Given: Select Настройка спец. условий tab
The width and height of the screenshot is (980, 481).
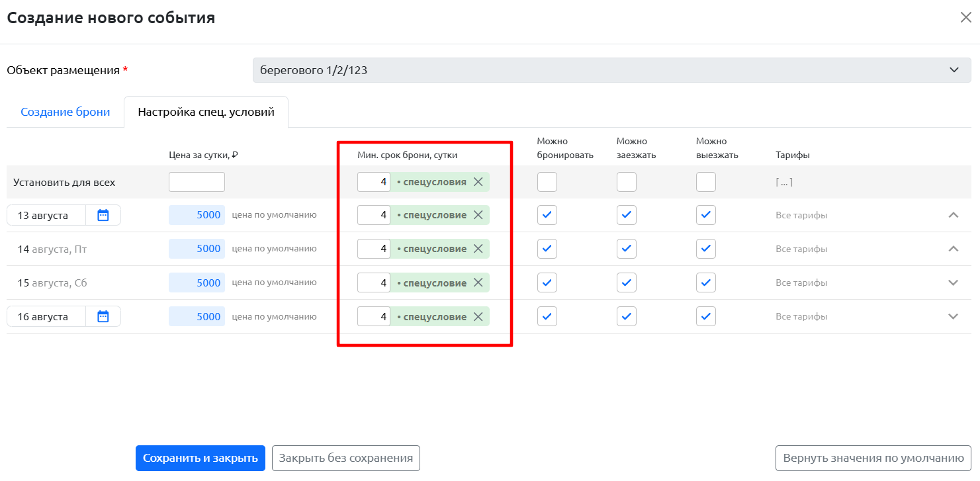Looking at the screenshot, I should pyautogui.click(x=206, y=112).
